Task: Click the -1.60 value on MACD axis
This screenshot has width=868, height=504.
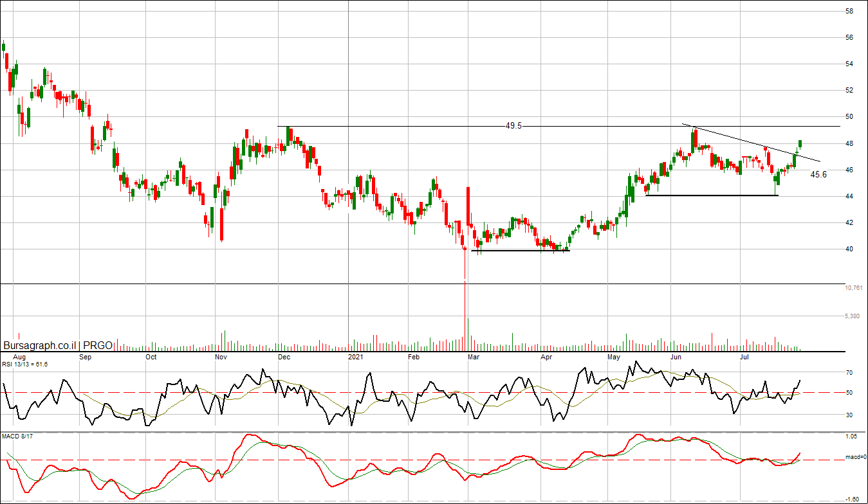Action: pos(851,499)
